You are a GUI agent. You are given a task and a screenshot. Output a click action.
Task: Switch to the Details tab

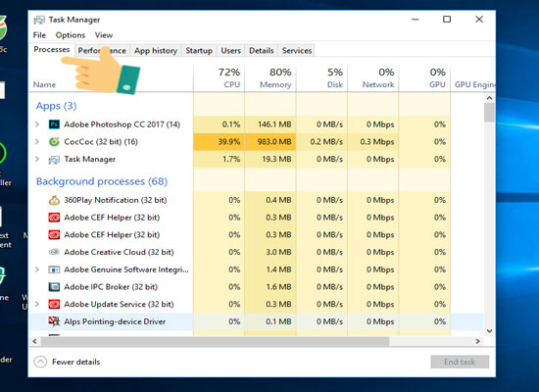pos(262,51)
